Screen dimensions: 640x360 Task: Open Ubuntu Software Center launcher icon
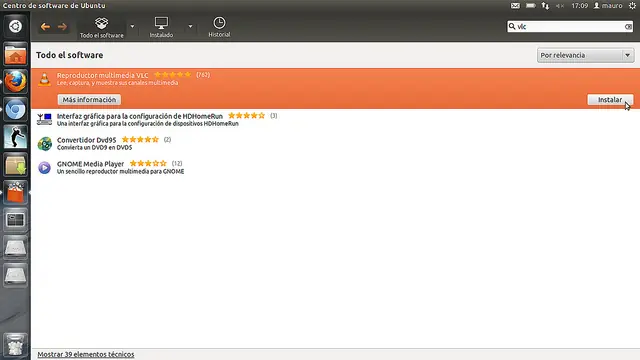click(x=16, y=192)
